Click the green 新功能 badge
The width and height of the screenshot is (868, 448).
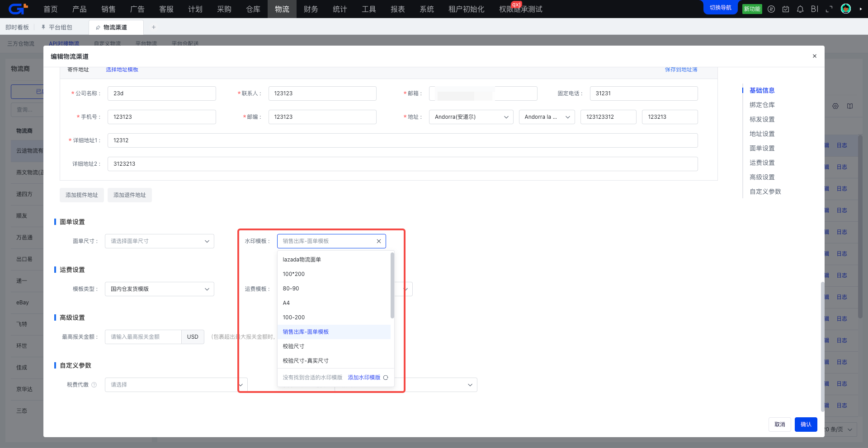(752, 9)
